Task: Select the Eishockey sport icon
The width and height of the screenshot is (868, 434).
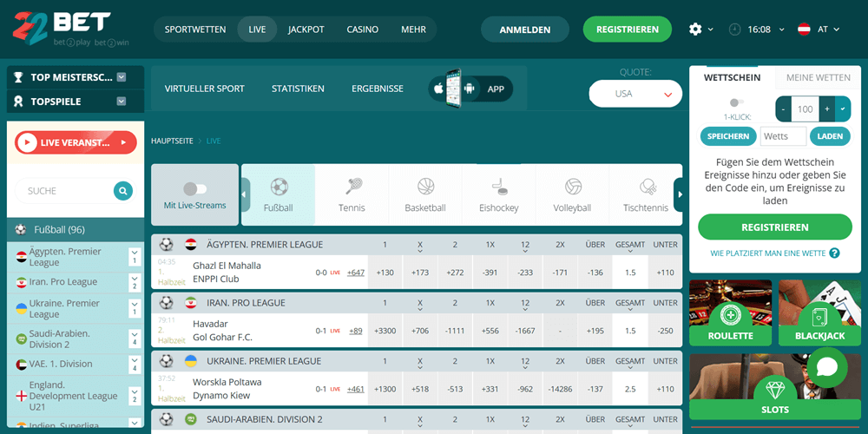Action: coord(499,187)
